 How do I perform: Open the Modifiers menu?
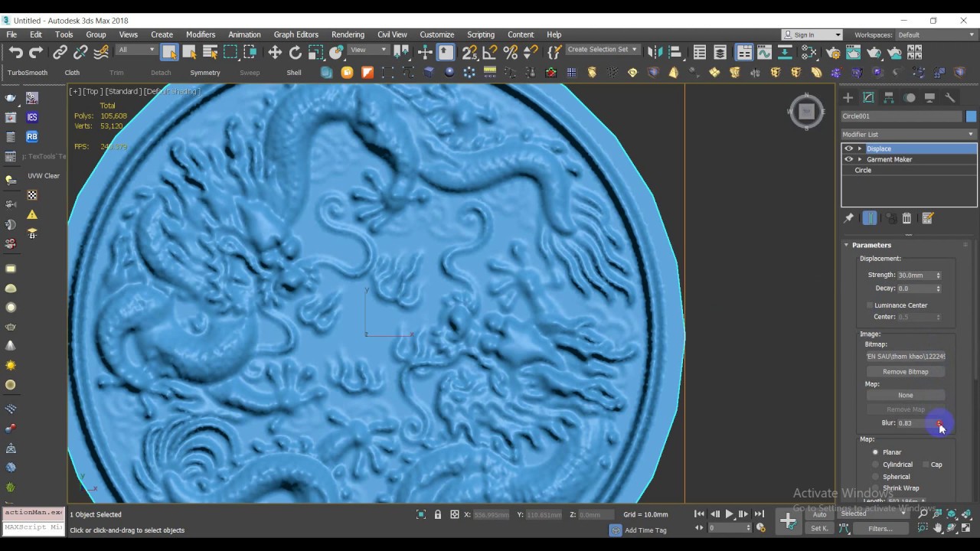(201, 34)
